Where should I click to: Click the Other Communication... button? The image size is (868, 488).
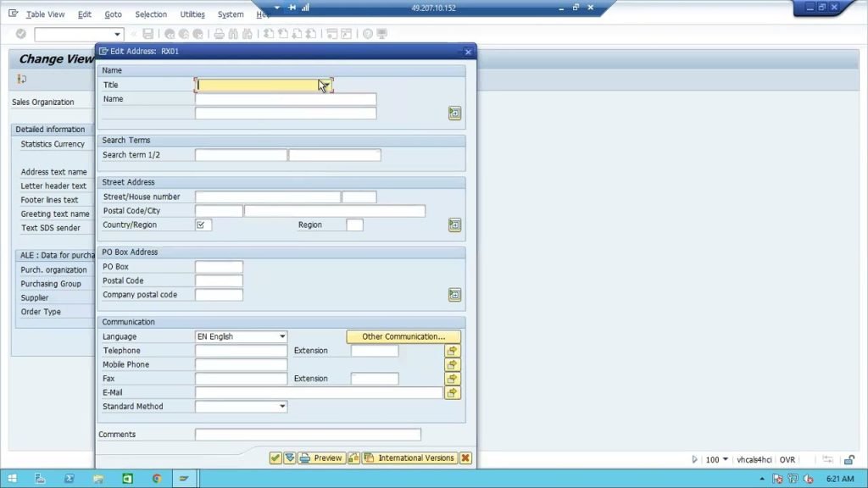tap(403, 337)
